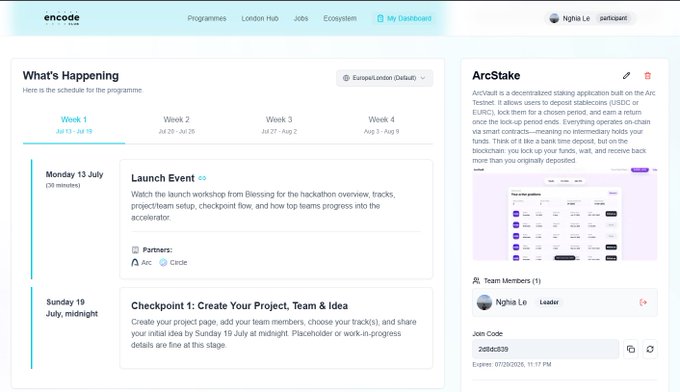
Task: Click the My Dashboard clipboard icon
Action: [380, 19]
